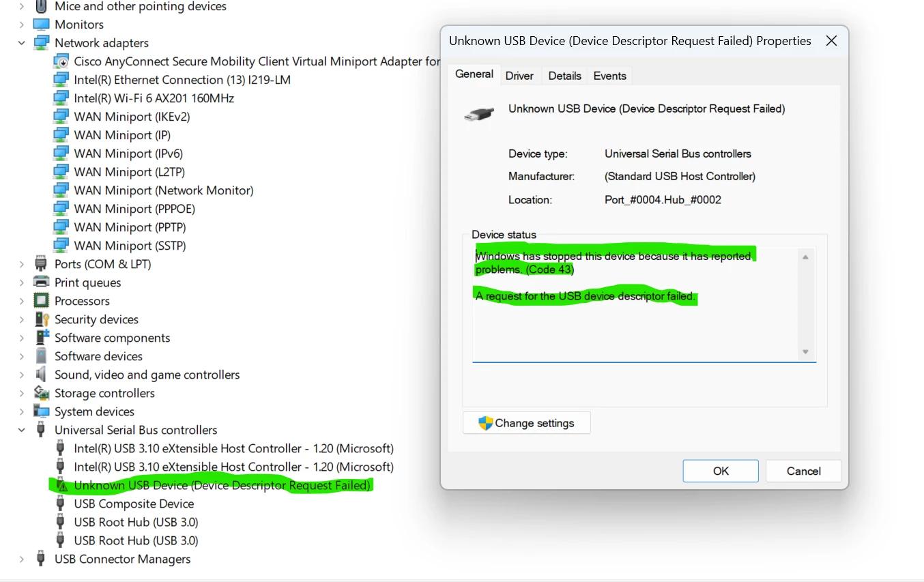Select the first USB Root Hub (USB 3.0)
Screen dimensions: 924x582
tap(136, 522)
